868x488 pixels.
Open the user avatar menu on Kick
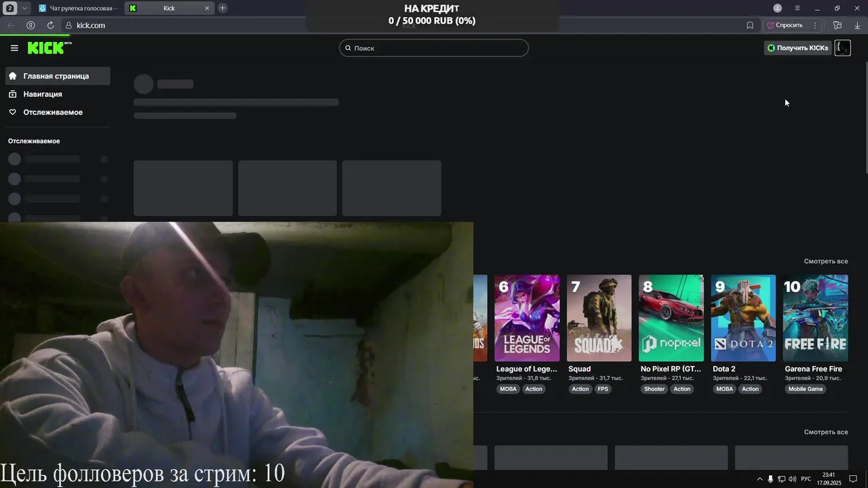coord(842,47)
